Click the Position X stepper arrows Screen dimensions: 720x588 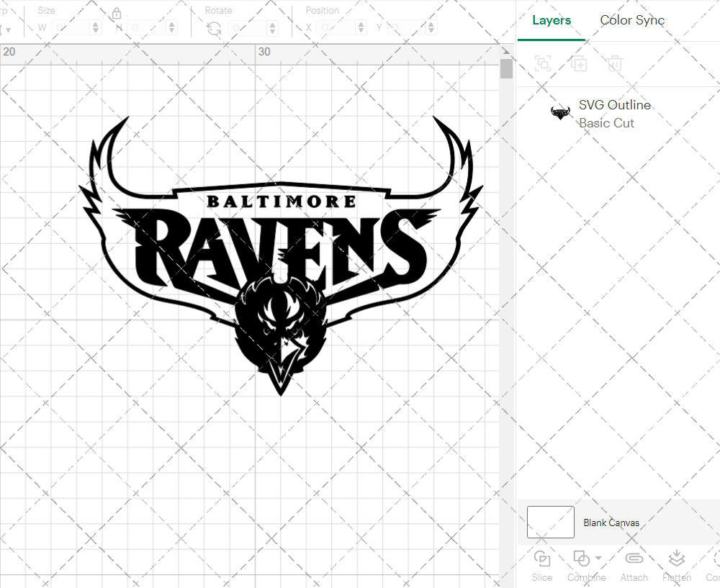361,27
